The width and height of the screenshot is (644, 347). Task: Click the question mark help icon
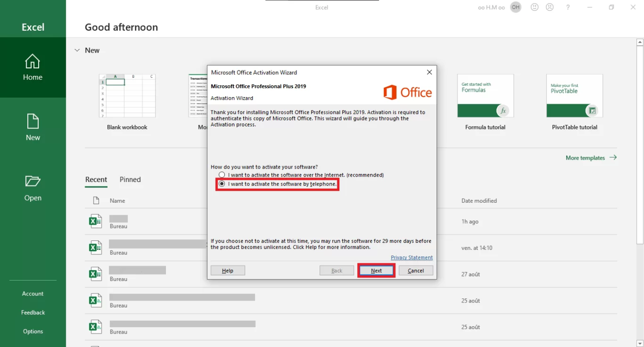[568, 7]
